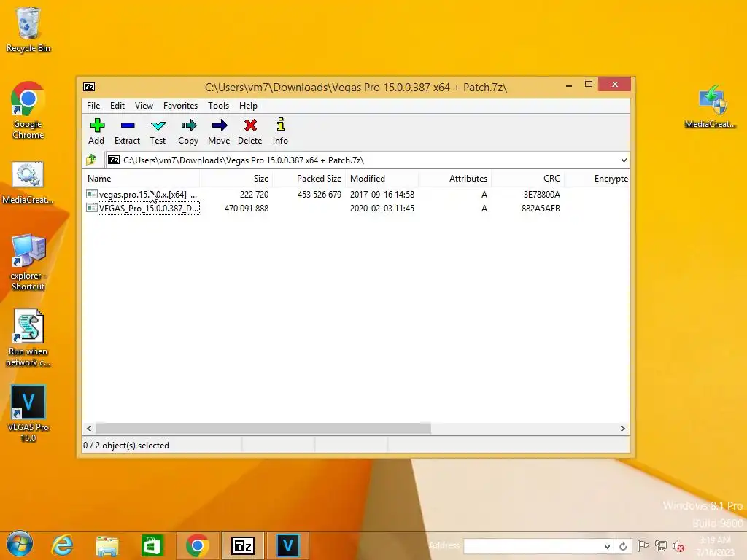Click size value 222 720
The height and width of the screenshot is (560, 747).
255,194
